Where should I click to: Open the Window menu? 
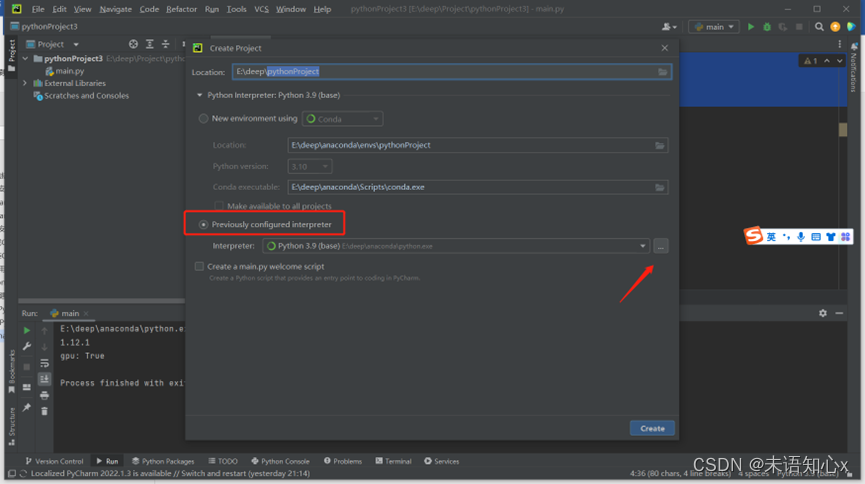(x=291, y=9)
